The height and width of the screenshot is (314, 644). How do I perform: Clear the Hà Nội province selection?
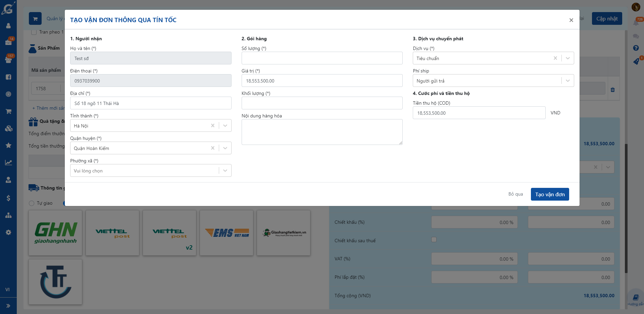tap(213, 125)
